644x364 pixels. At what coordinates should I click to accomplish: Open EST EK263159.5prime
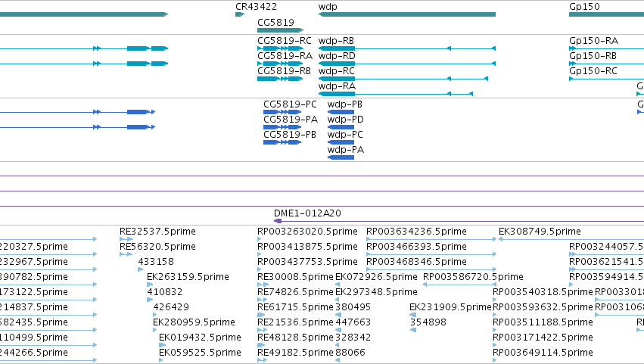[x=188, y=277]
